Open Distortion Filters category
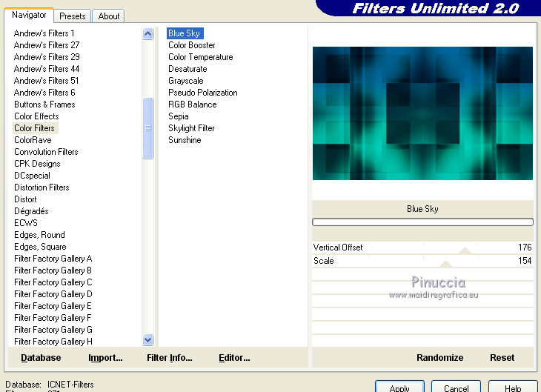Image resolution: width=541 pixels, height=392 pixels. (42, 187)
